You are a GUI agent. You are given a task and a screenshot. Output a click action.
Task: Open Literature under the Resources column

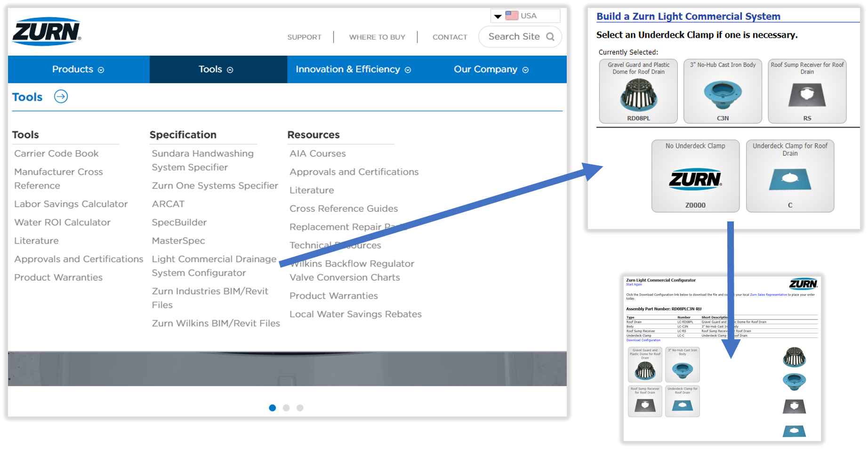coord(312,190)
